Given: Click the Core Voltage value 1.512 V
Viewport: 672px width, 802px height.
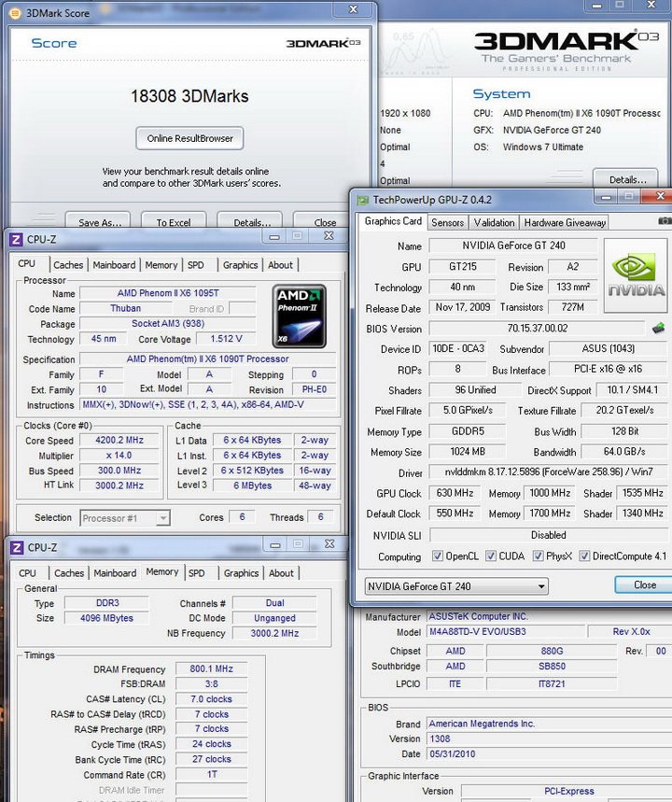Looking at the screenshot, I should (x=226, y=339).
